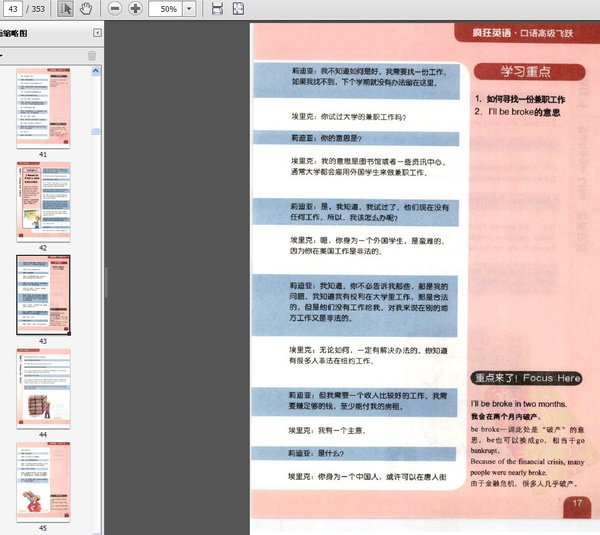The image size is (600, 535).
Task: Click the header '疯狂英语 · 口语高级飞跃'
Action: 522,33
